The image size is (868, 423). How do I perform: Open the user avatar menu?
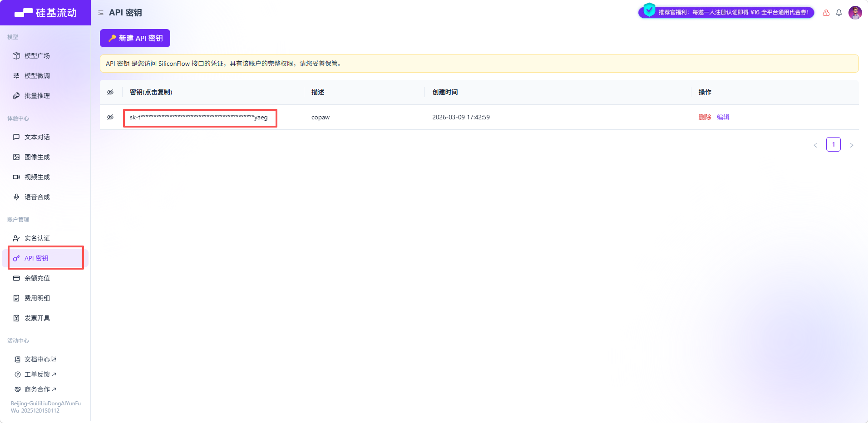[x=855, y=13]
